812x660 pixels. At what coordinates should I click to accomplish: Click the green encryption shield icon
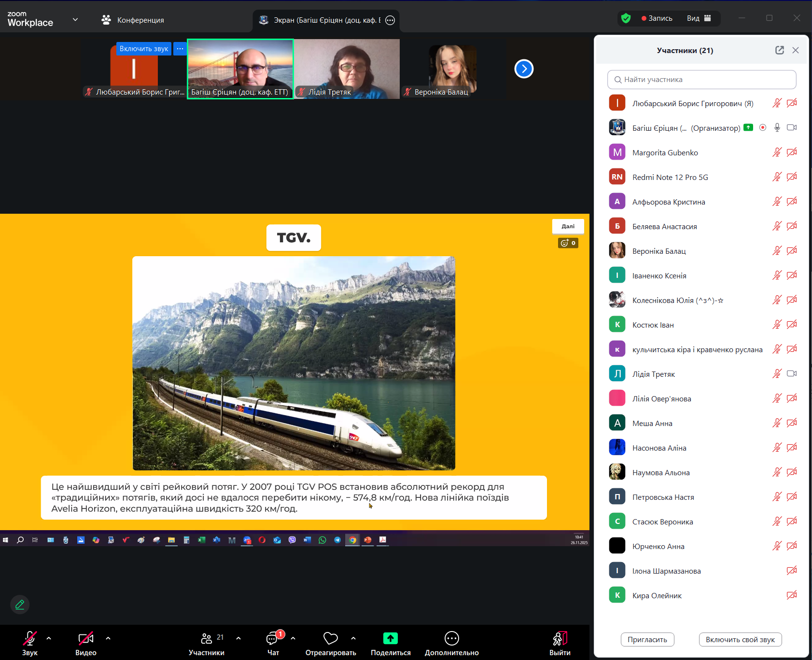pyautogui.click(x=626, y=18)
